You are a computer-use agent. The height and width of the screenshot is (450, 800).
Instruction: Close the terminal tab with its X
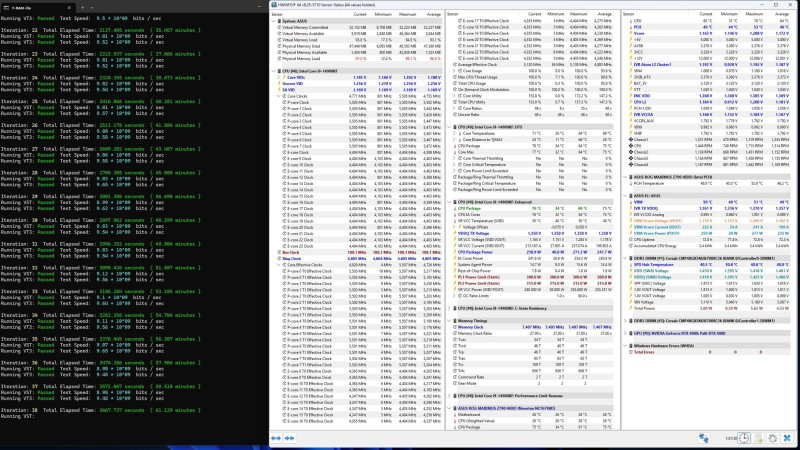tap(69, 8)
